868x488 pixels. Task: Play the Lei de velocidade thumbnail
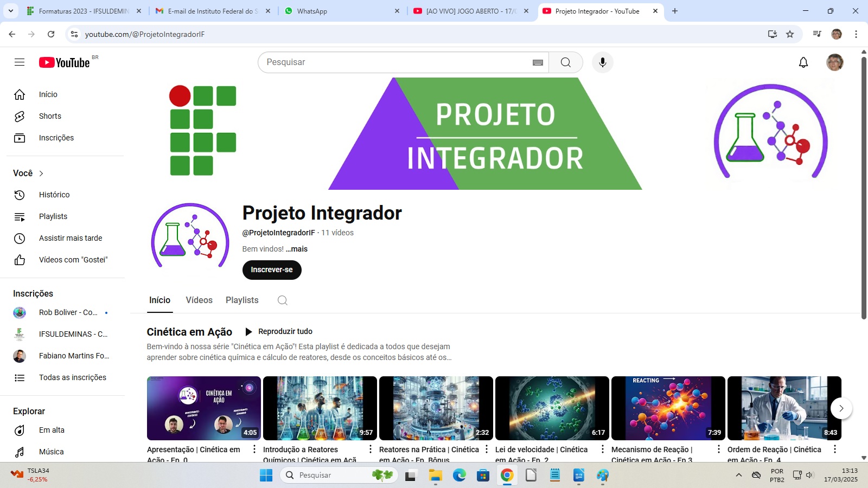[552, 408]
